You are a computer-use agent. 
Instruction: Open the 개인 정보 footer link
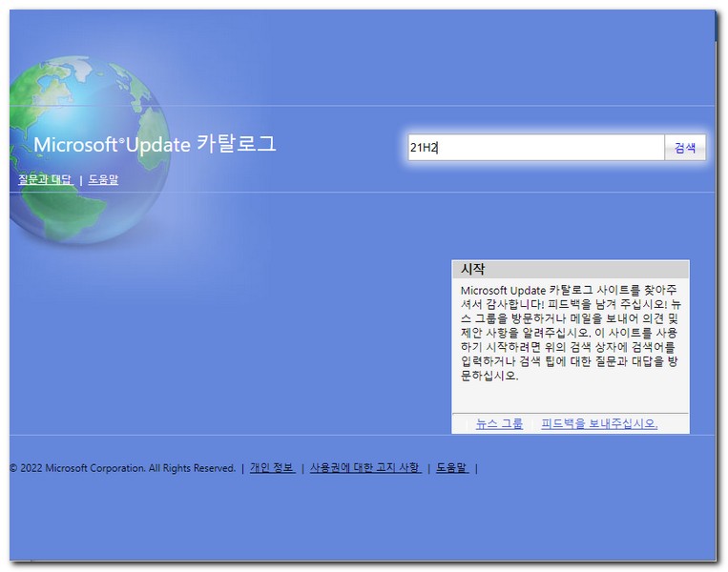[272, 468]
